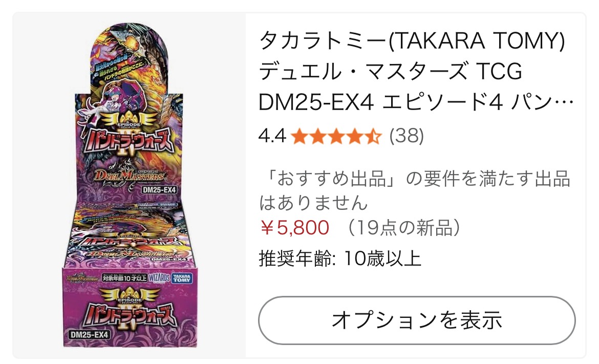Click the Wizards logo on box
This screenshot has width=599, height=364.
(x=159, y=277)
